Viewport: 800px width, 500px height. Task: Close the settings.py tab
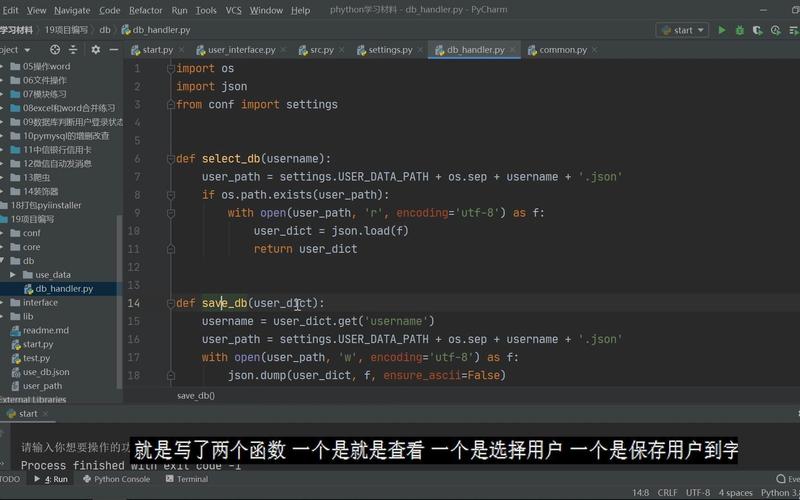click(x=420, y=50)
